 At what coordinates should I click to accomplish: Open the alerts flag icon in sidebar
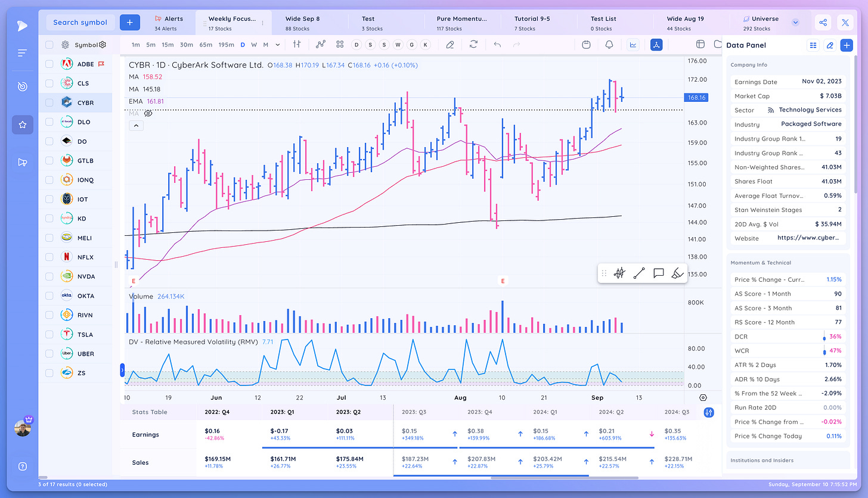(x=23, y=162)
